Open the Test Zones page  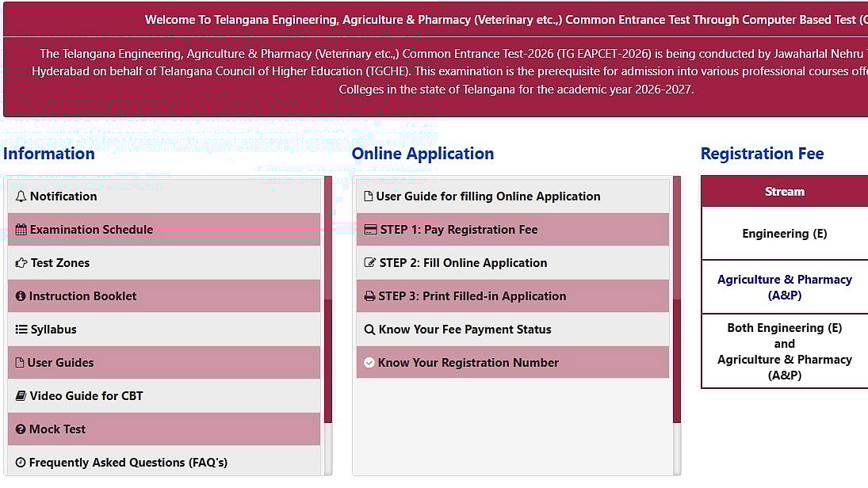pyautogui.click(x=59, y=262)
